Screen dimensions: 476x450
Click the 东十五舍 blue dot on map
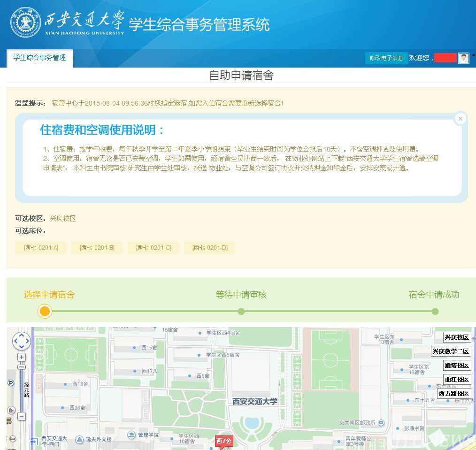pos(408,400)
